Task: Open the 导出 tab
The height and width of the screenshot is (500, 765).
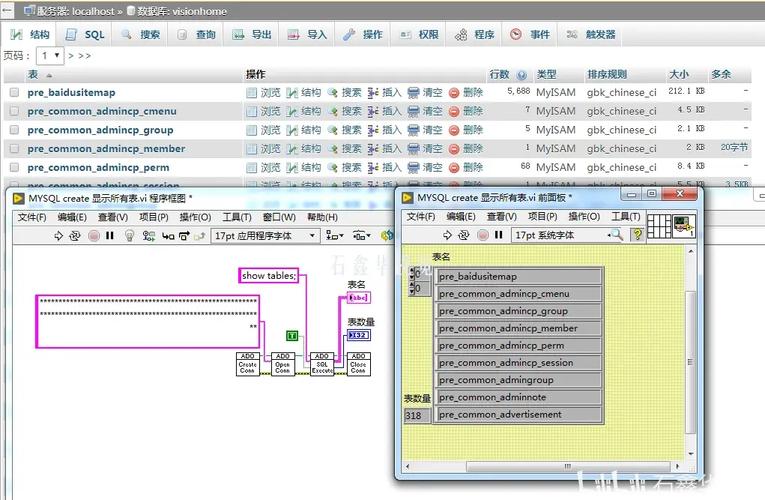Action: [251, 35]
